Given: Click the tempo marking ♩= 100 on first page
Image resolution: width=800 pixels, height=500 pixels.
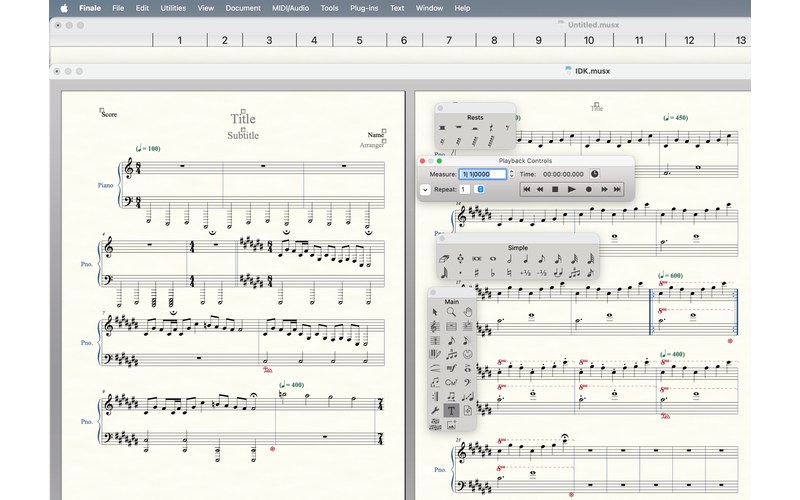Looking at the screenshot, I should [148, 148].
